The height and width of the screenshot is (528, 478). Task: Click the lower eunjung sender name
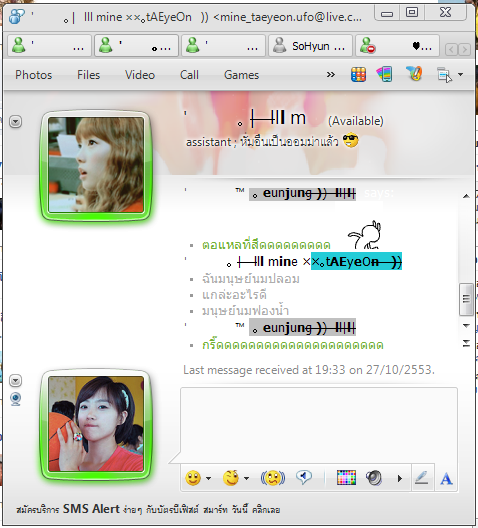(x=302, y=327)
